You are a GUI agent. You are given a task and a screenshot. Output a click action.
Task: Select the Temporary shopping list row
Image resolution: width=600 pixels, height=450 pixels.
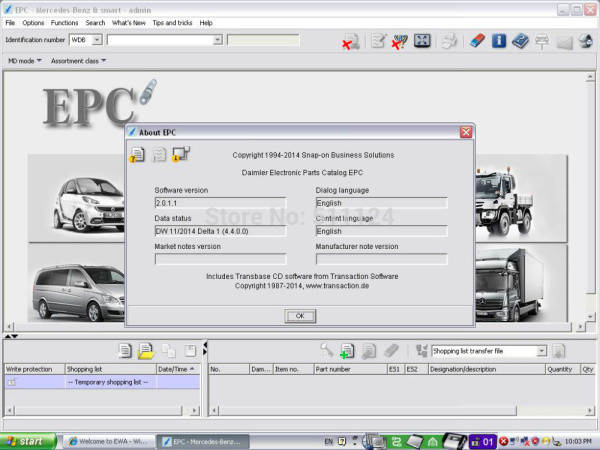[x=102, y=382]
